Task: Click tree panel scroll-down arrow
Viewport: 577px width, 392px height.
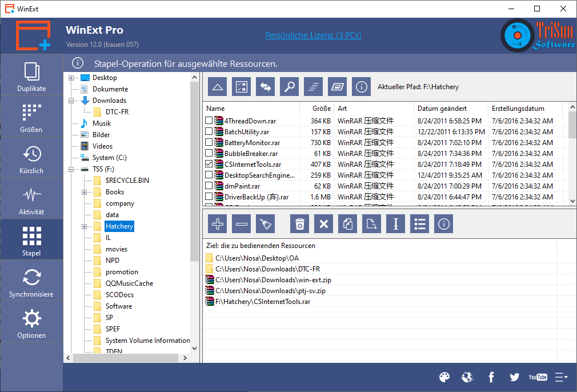Action: coord(195,348)
